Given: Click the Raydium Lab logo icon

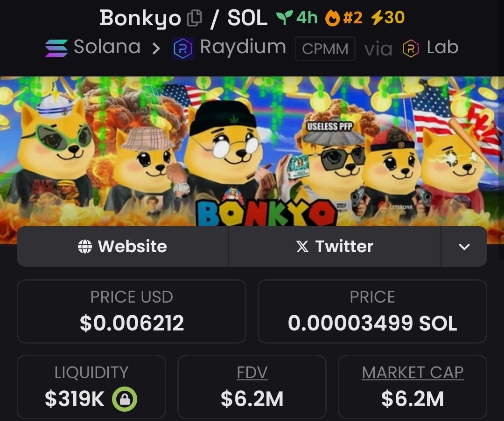Looking at the screenshot, I should (x=411, y=48).
